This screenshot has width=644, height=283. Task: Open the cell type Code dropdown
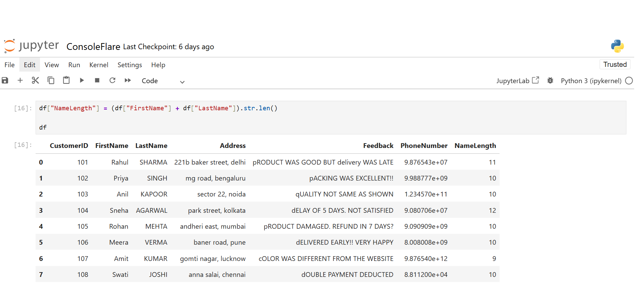click(163, 81)
